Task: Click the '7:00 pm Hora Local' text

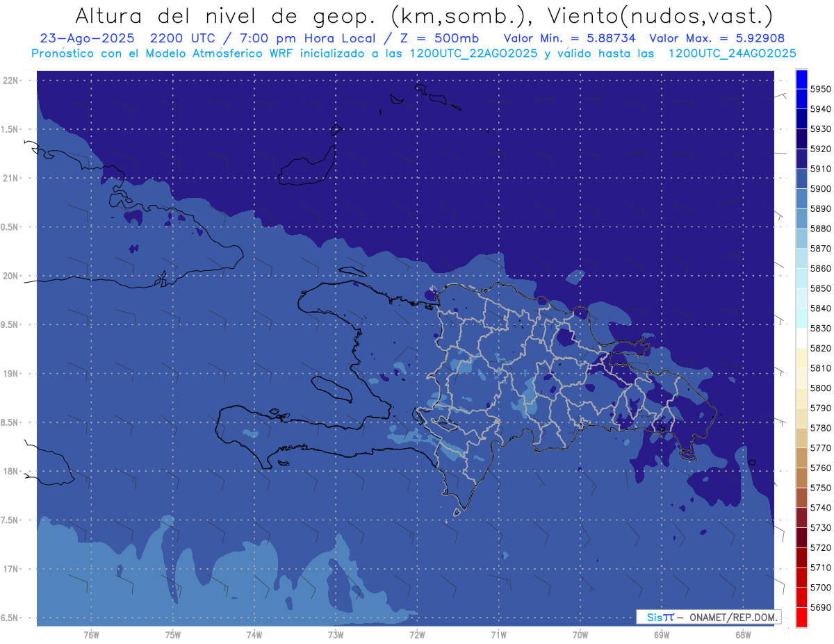Action: [306, 38]
